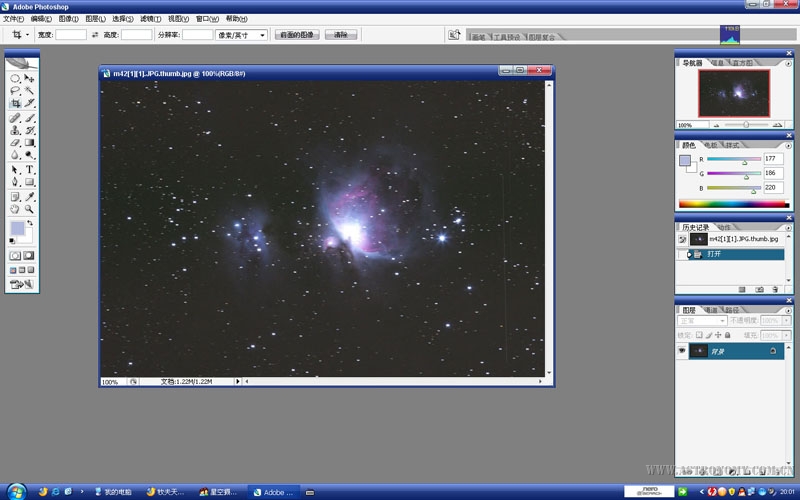This screenshot has width=800, height=500.
Task: Select the Dodge tool
Action: pyautogui.click(x=29, y=155)
